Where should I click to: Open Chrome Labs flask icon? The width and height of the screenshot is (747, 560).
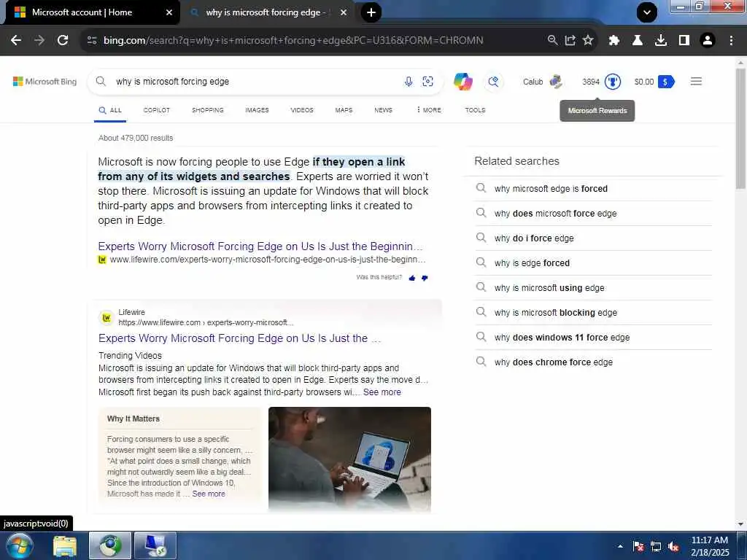pyautogui.click(x=638, y=41)
